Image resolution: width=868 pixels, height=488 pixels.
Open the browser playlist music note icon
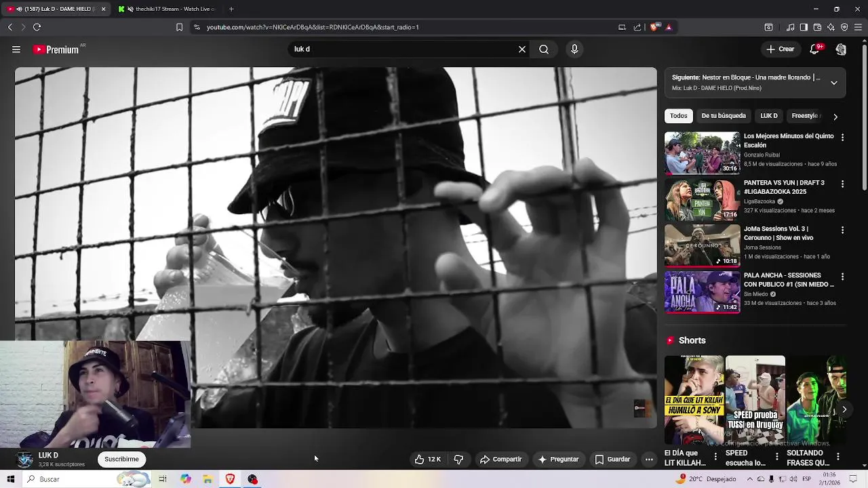(x=791, y=27)
